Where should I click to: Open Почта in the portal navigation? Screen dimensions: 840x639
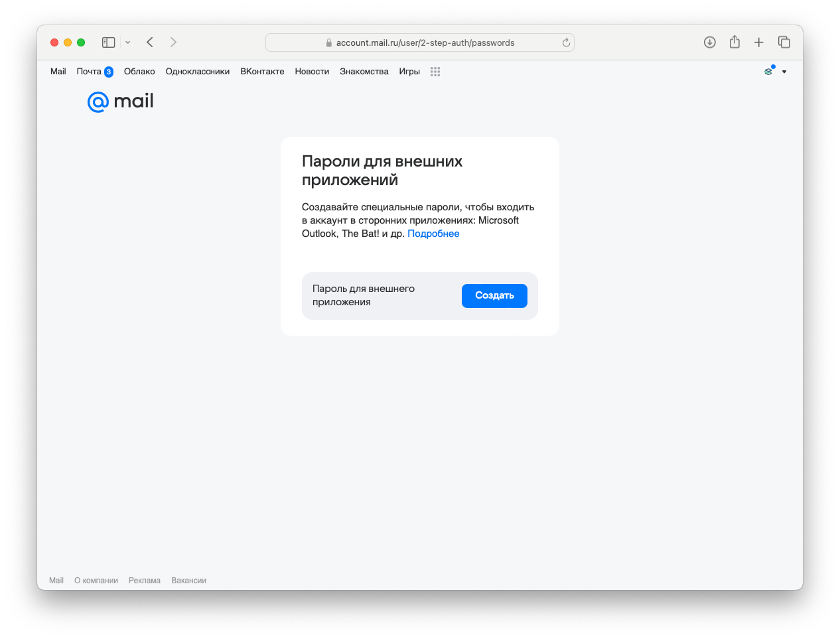coord(89,72)
